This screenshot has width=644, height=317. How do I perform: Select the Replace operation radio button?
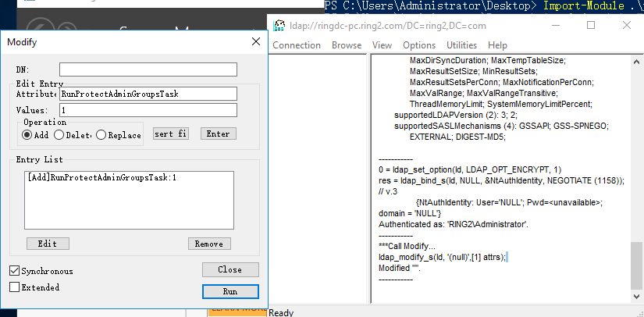pyautogui.click(x=101, y=135)
